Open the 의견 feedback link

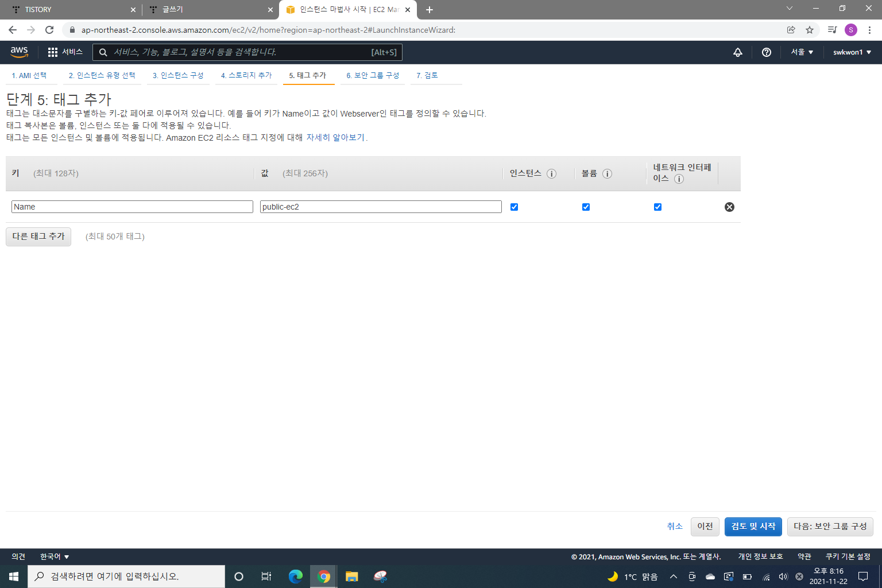tap(18, 556)
